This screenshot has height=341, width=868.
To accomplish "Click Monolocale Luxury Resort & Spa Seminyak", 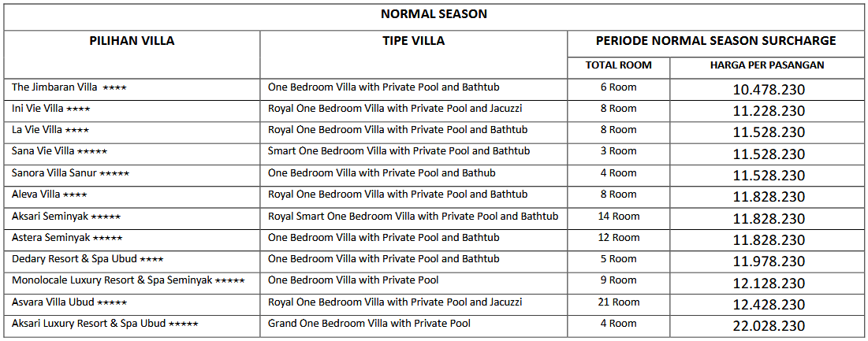I will click(x=128, y=280).
